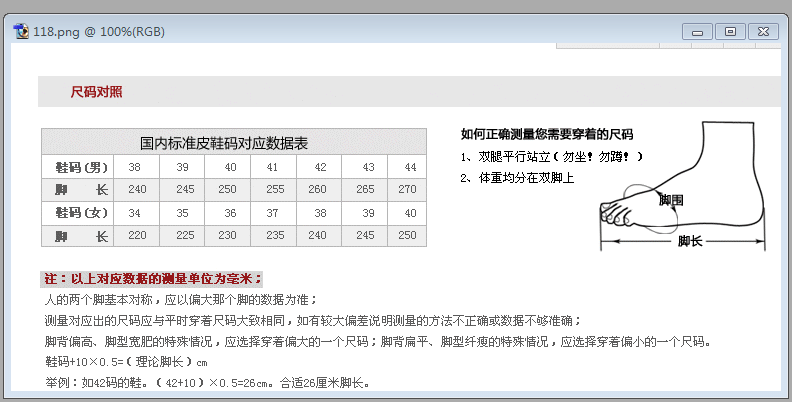
Task: Click men's shoe size cell 42
Action: [x=320, y=167]
